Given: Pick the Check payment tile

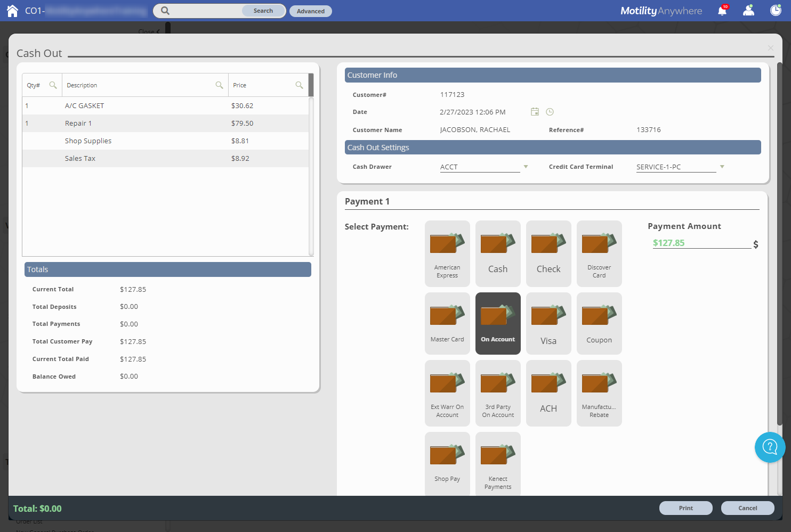Looking at the screenshot, I should 548,254.
